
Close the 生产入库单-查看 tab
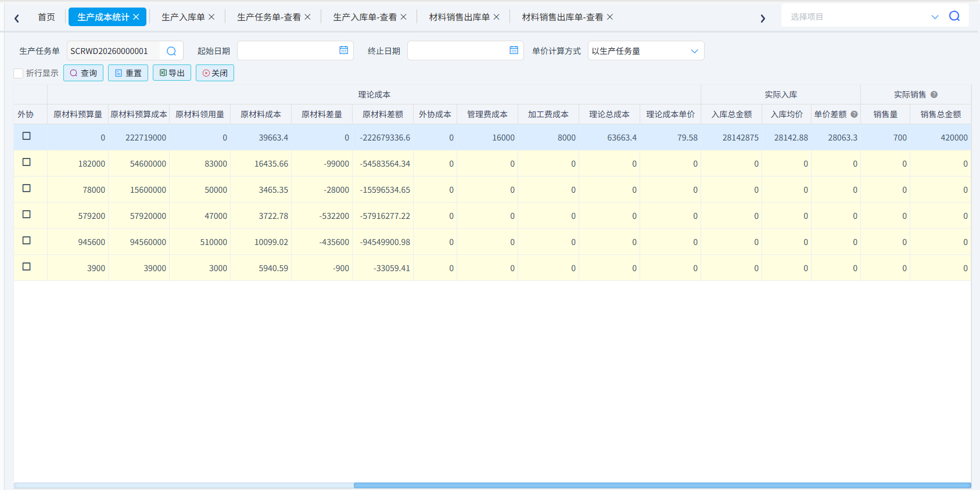[403, 17]
